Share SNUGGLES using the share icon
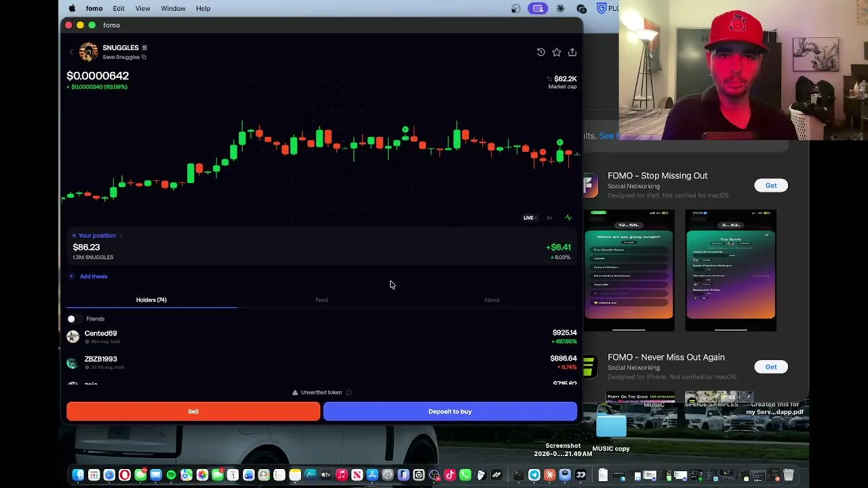Viewport: 868px width, 488px height. (x=572, y=52)
